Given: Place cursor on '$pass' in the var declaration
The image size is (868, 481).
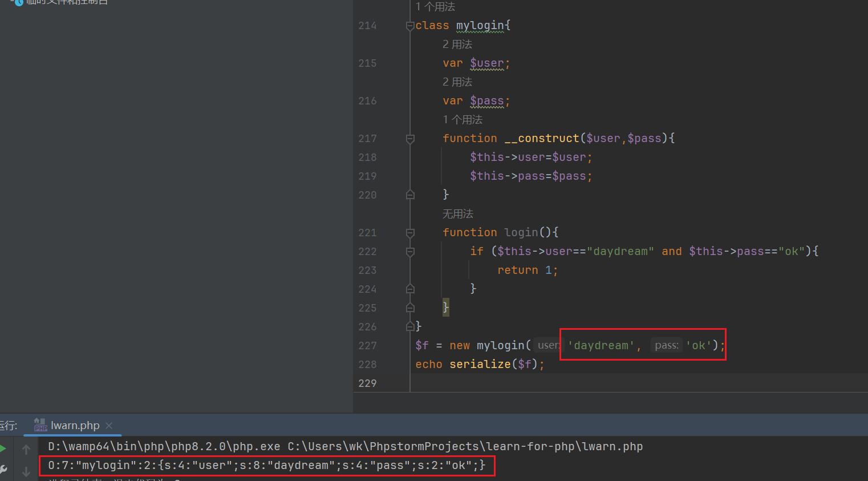Looking at the screenshot, I should (487, 101).
